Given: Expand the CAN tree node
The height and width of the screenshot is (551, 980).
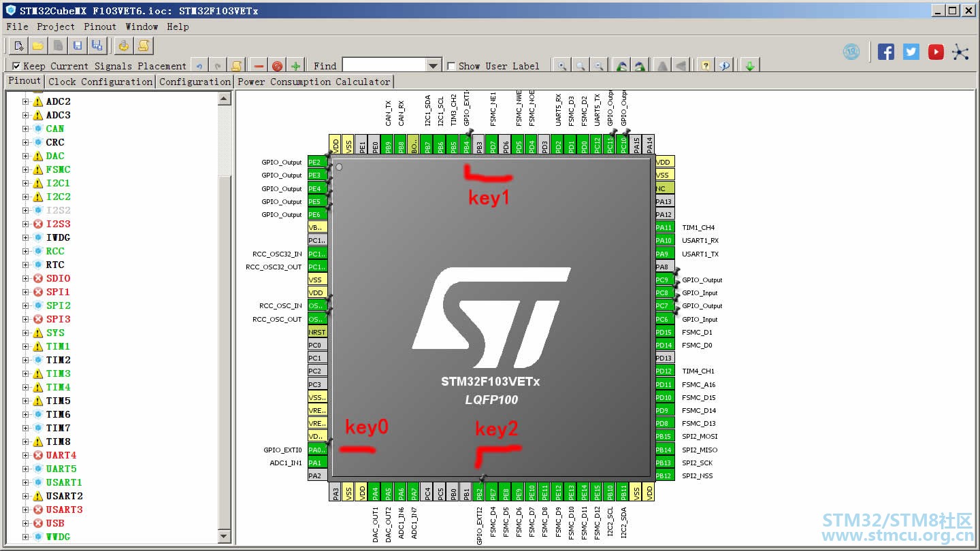Looking at the screenshot, I should point(26,129).
